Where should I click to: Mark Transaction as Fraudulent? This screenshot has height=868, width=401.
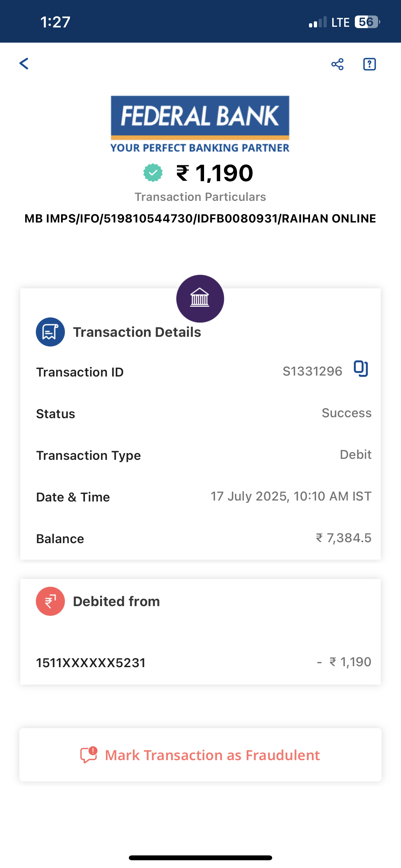point(212,755)
